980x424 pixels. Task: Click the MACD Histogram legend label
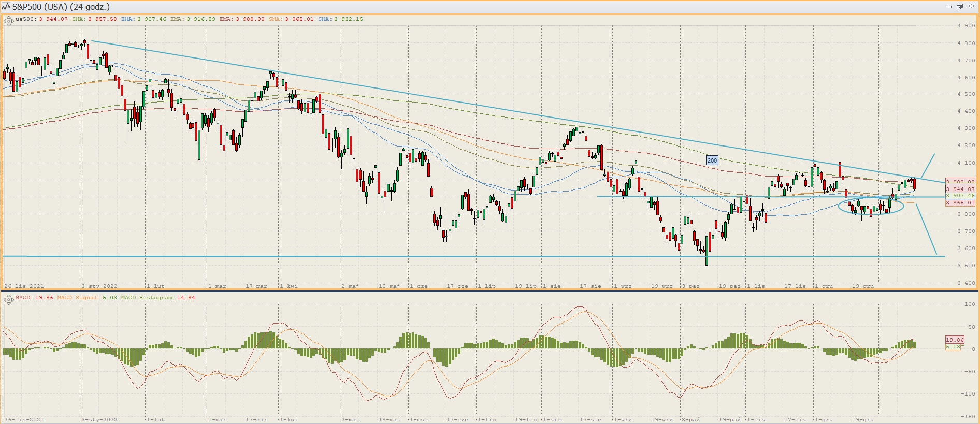coord(158,298)
